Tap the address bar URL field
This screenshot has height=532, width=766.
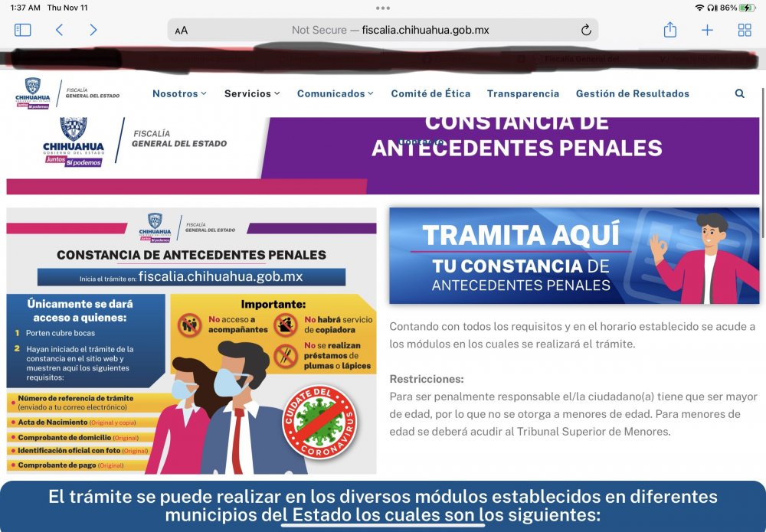coord(391,31)
